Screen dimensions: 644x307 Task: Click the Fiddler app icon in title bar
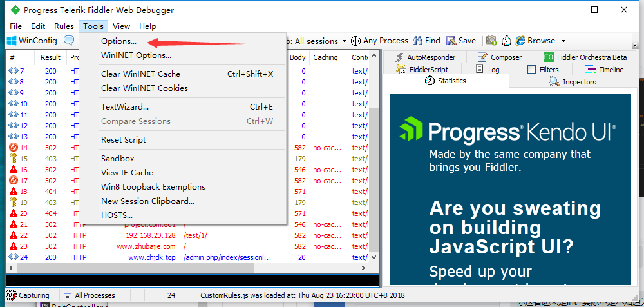[15, 10]
